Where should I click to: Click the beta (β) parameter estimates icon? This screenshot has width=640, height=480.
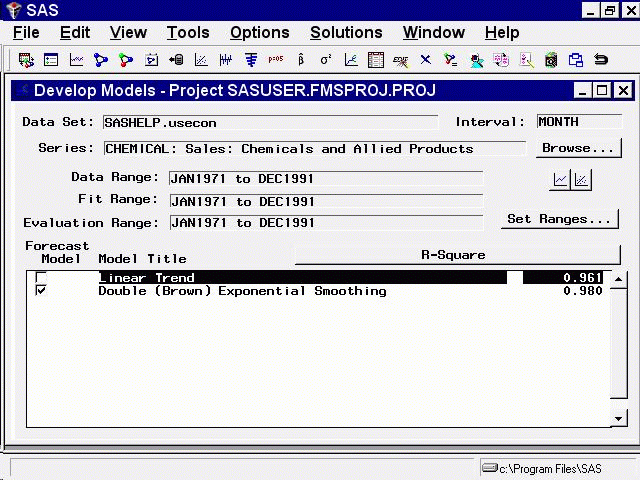point(301,60)
